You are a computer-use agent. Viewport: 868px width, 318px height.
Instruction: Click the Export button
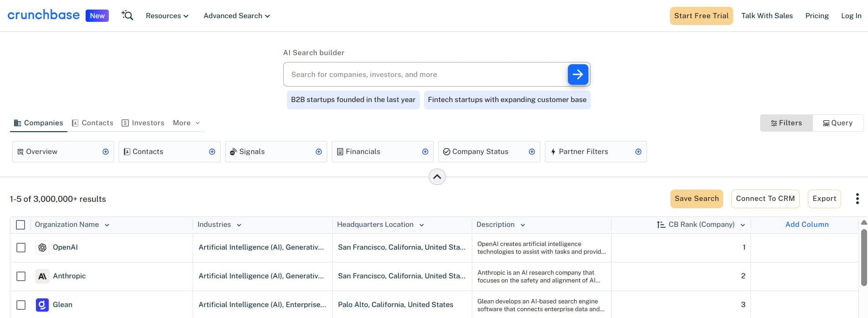(x=824, y=199)
